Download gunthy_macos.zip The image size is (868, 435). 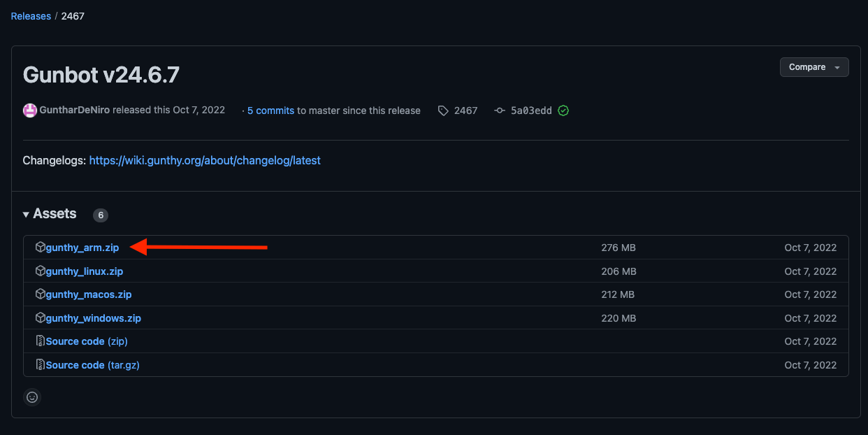[x=89, y=294]
